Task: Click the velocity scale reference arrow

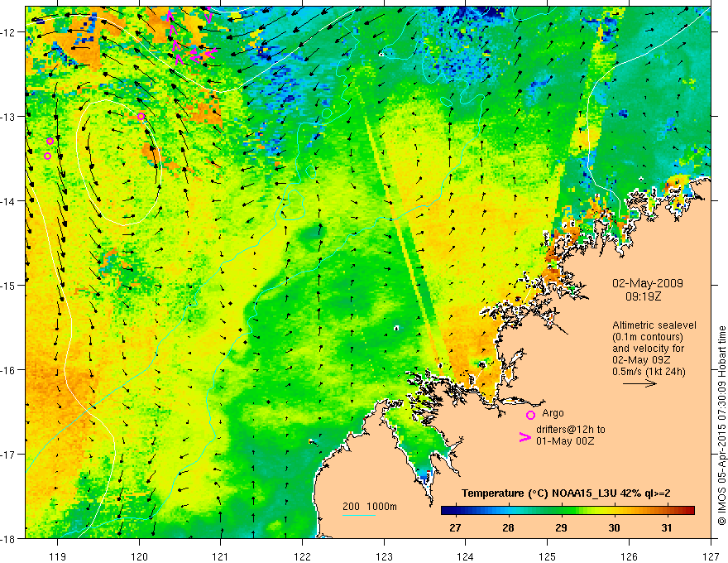Action: (x=639, y=383)
